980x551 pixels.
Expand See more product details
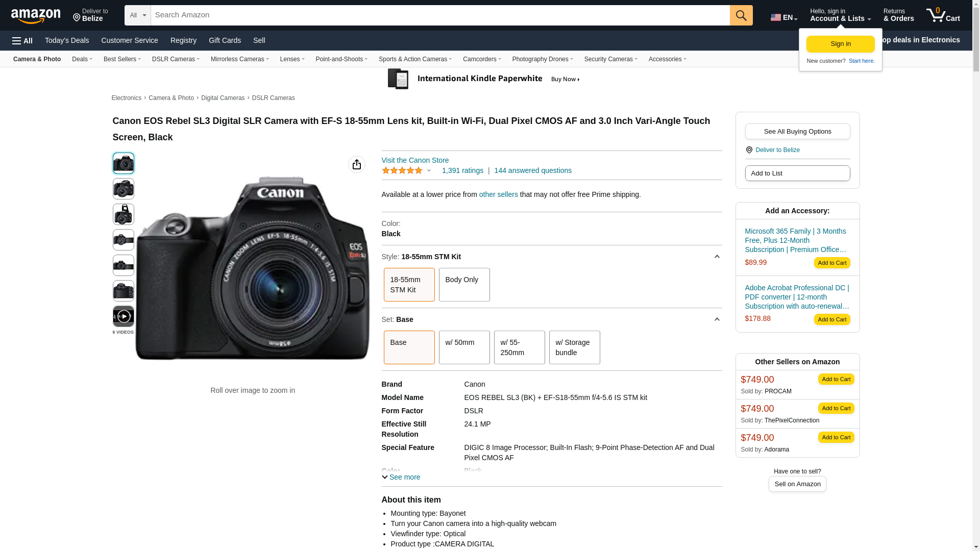(x=401, y=477)
